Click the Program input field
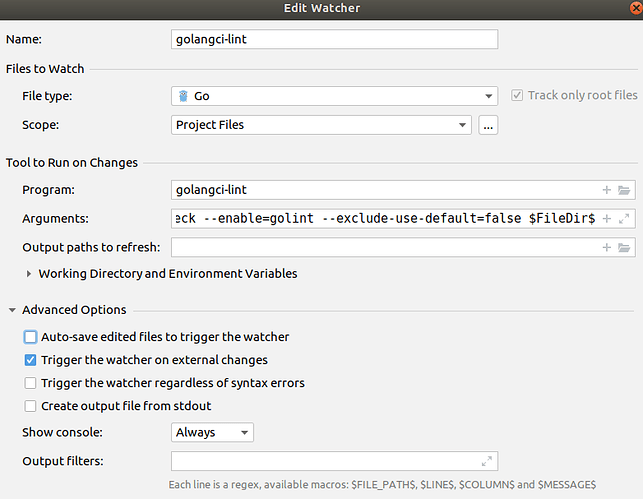The image size is (643, 499). (403, 190)
